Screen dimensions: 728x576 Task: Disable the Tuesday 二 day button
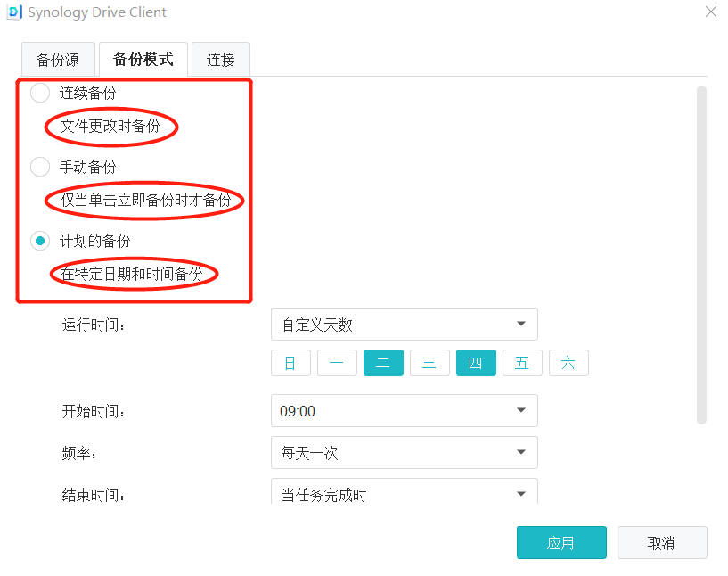click(x=383, y=363)
